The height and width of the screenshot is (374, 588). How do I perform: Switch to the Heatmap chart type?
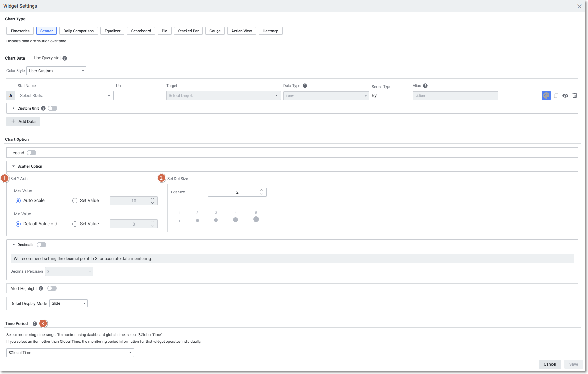click(x=270, y=31)
